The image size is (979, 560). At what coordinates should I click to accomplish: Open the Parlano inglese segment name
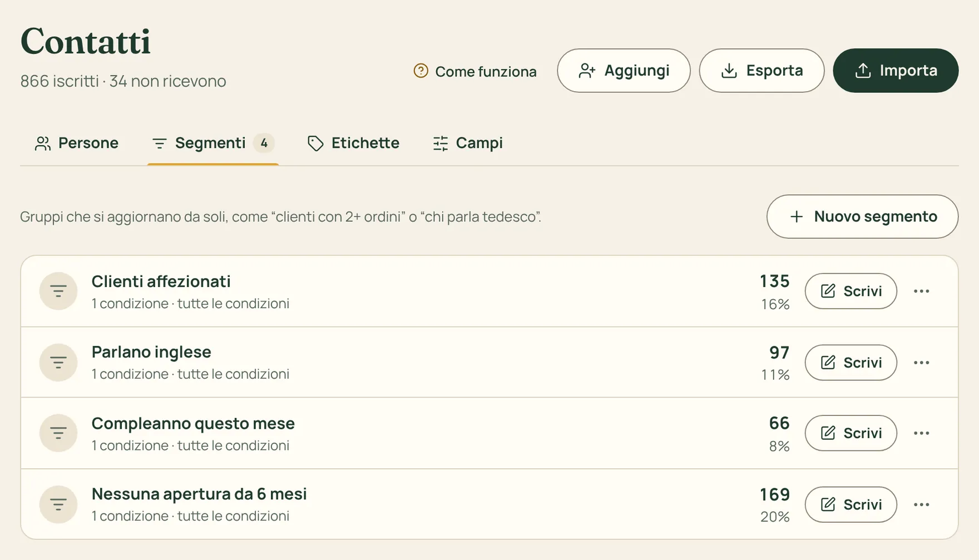[151, 352]
